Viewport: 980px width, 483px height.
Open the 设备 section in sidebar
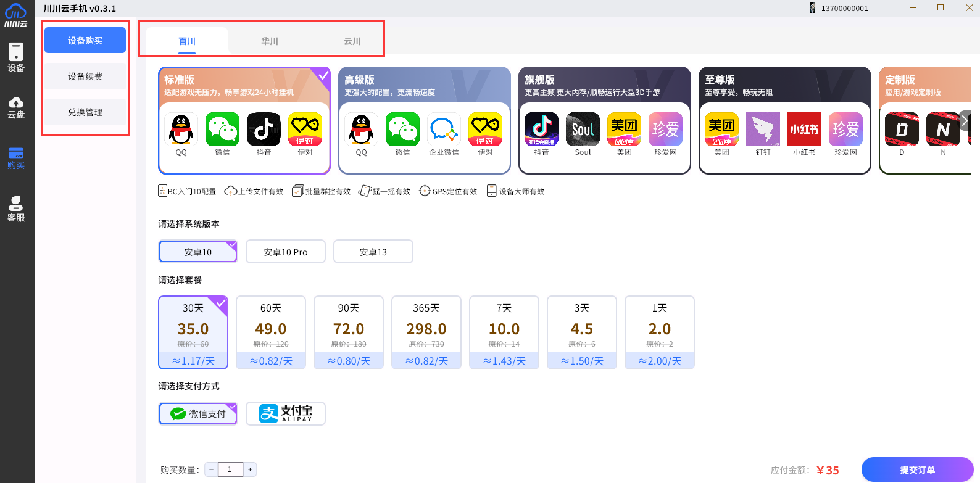[x=16, y=57]
